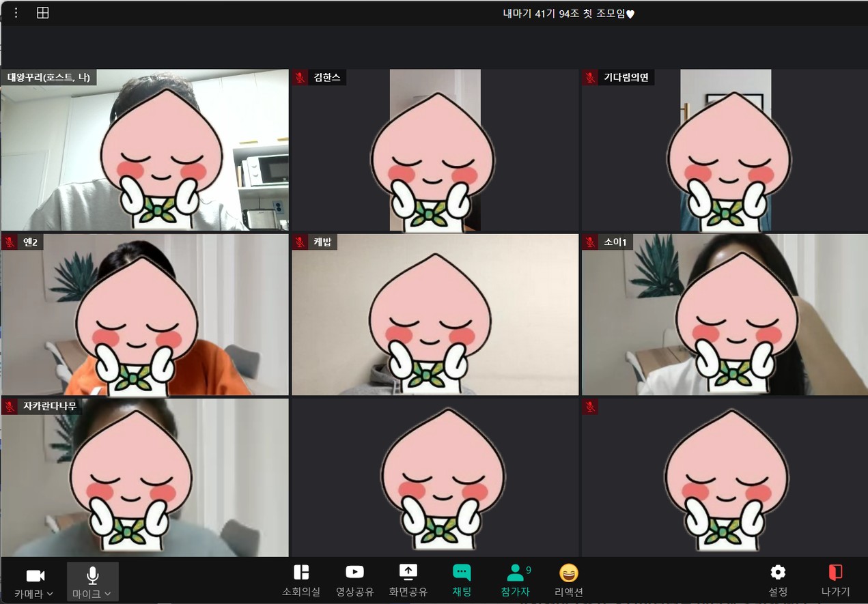Select 케밥's video tile
The image size is (868, 604).
435,315
